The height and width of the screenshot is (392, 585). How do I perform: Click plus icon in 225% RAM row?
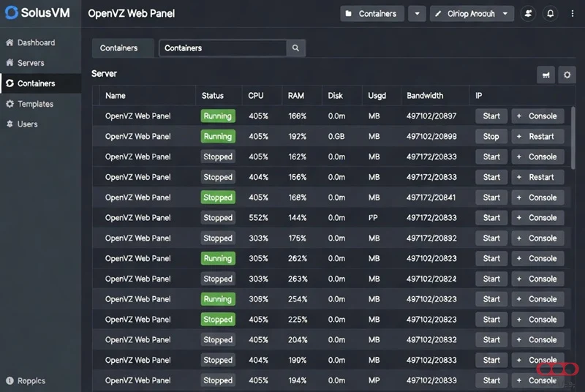(519, 320)
